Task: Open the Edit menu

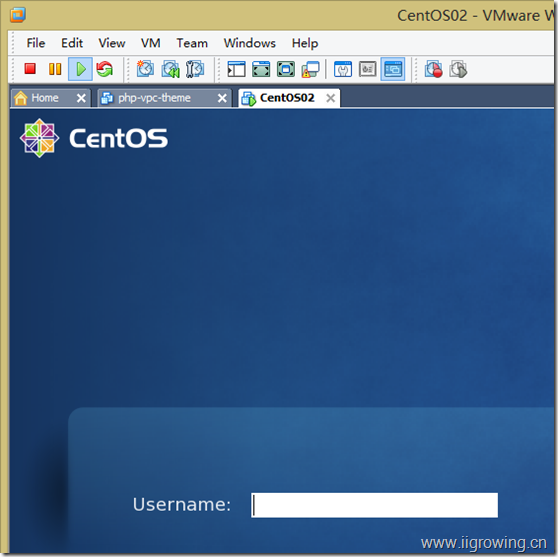Action: click(x=72, y=43)
